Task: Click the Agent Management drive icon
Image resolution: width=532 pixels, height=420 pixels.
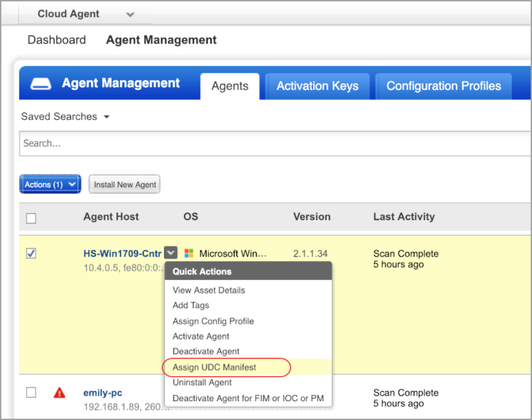Action: [41, 84]
